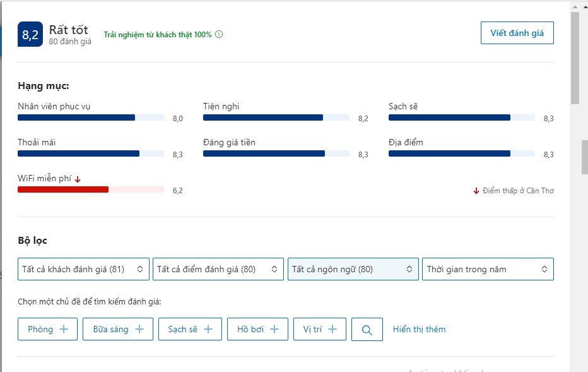Viewport: 588px width, 372px height.
Task: Open the Tất cả khách đánh giá dropdown
Action: (x=83, y=269)
